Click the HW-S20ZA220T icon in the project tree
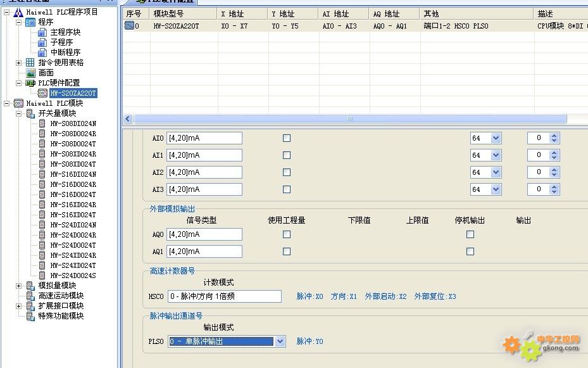Viewport: 588px width, 368px height. click(x=43, y=93)
